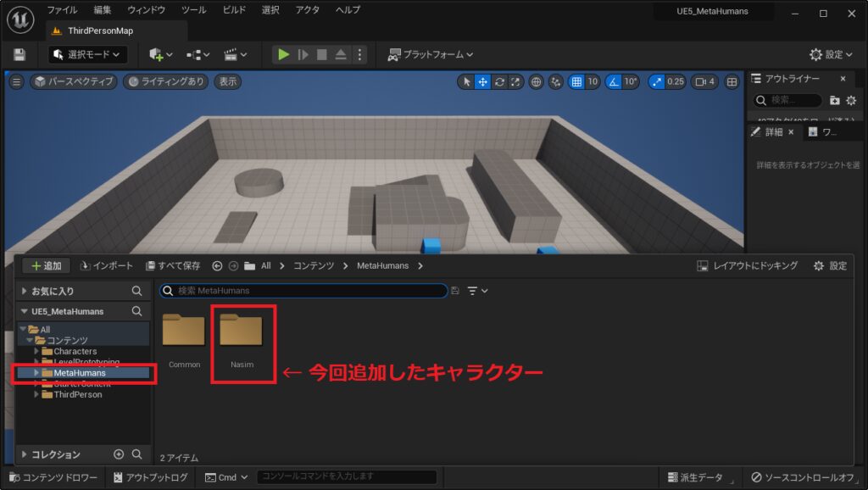
Task: Click すべて保存 button
Action: pos(173,265)
